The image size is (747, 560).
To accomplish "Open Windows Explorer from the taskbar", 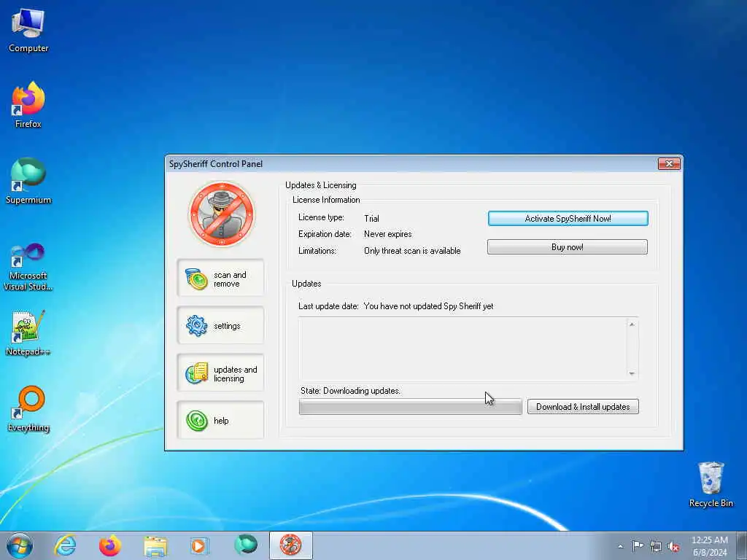I will [155, 545].
